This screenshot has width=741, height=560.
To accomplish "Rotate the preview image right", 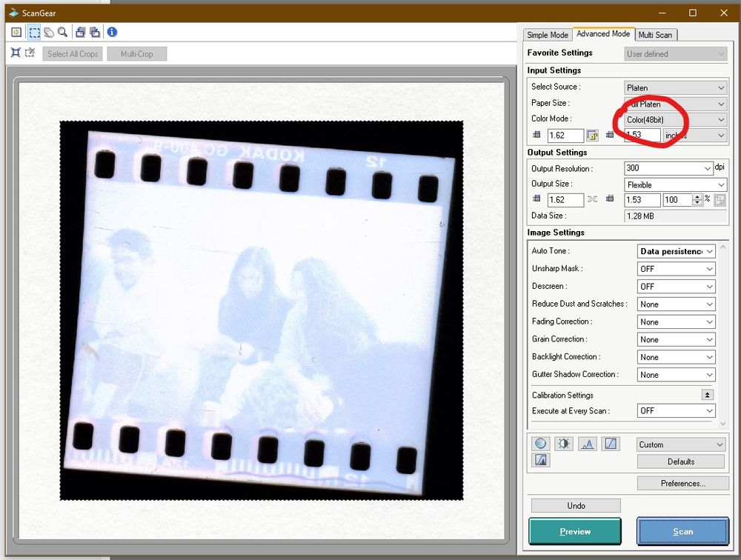I will point(95,32).
